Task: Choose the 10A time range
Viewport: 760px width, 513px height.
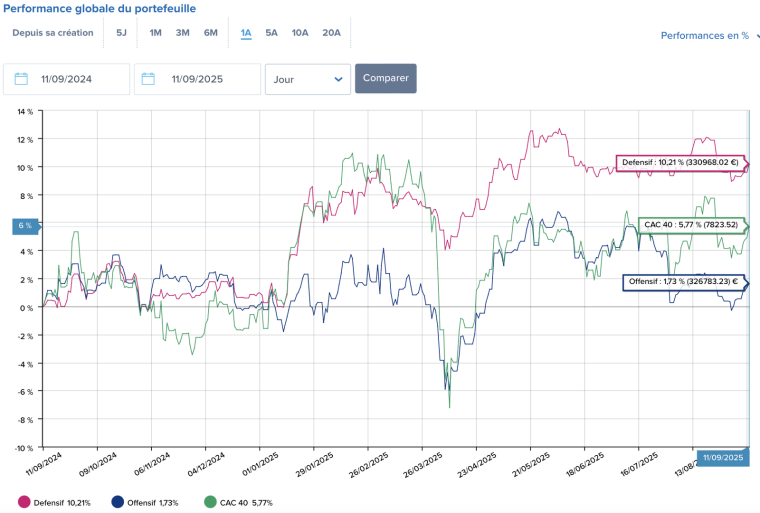Action: pyautogui.click(x=300, y=33)
